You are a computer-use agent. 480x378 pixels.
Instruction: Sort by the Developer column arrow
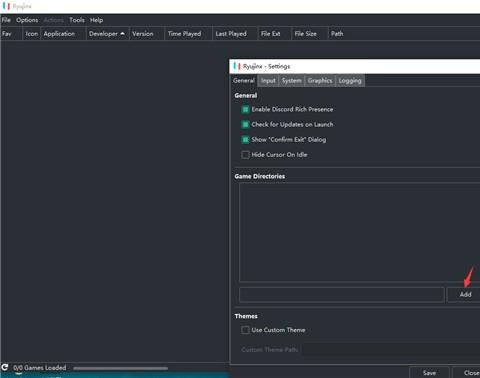pos(122,34)
